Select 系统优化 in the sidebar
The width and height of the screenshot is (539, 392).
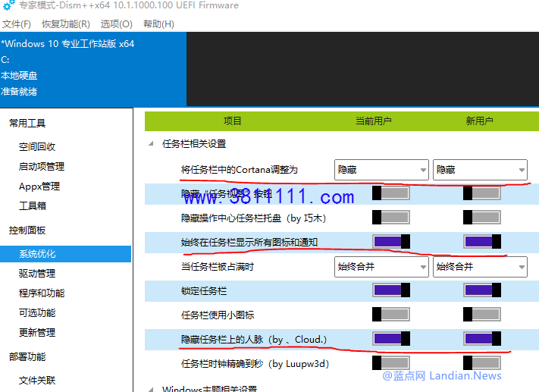65,254
